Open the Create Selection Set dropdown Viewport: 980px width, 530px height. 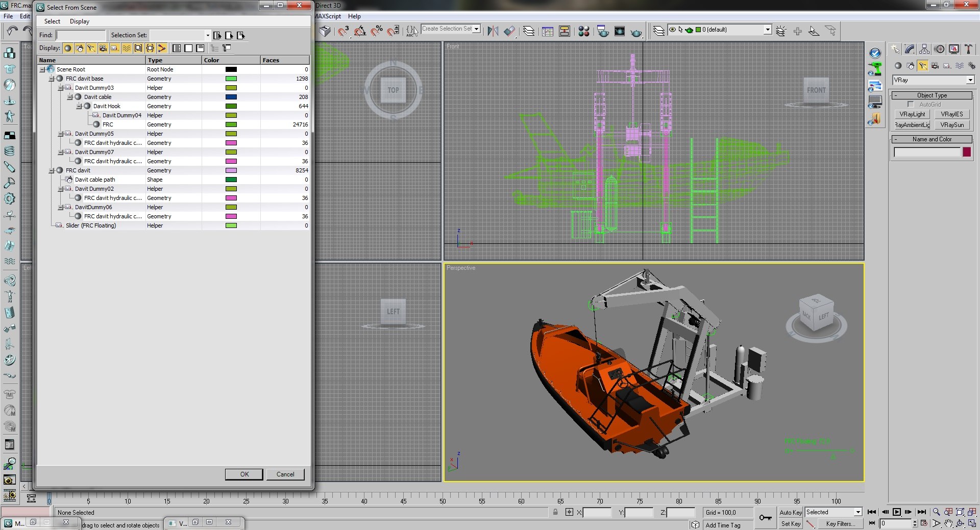476,29
